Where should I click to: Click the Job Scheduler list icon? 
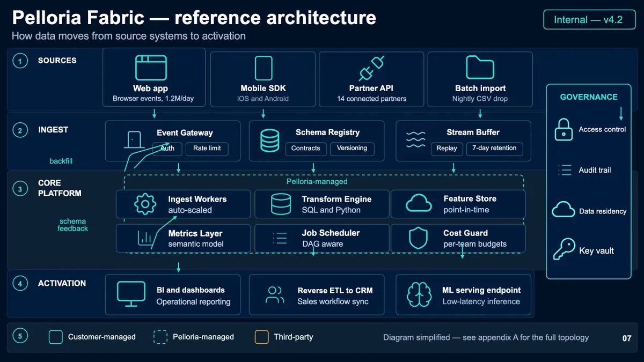click(x=280, y=238)
